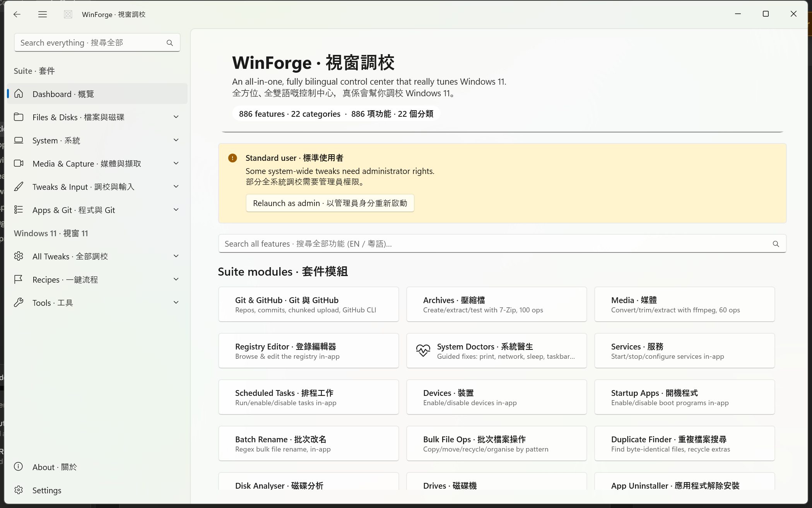Screen dimensions: 812x508
Task: Open the Duplicate Finder module card
Action: point(685,443)
